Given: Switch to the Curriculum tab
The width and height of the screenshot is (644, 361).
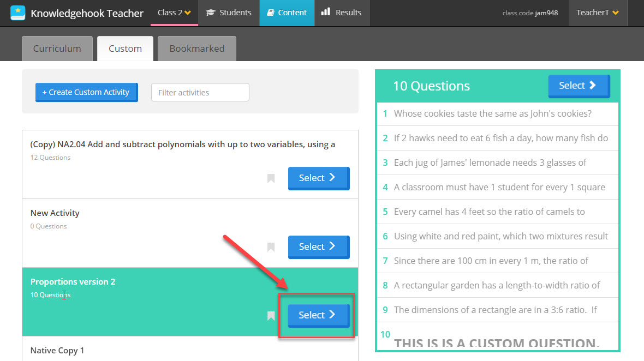Looking at the screenshot, I should click(57, 49).
